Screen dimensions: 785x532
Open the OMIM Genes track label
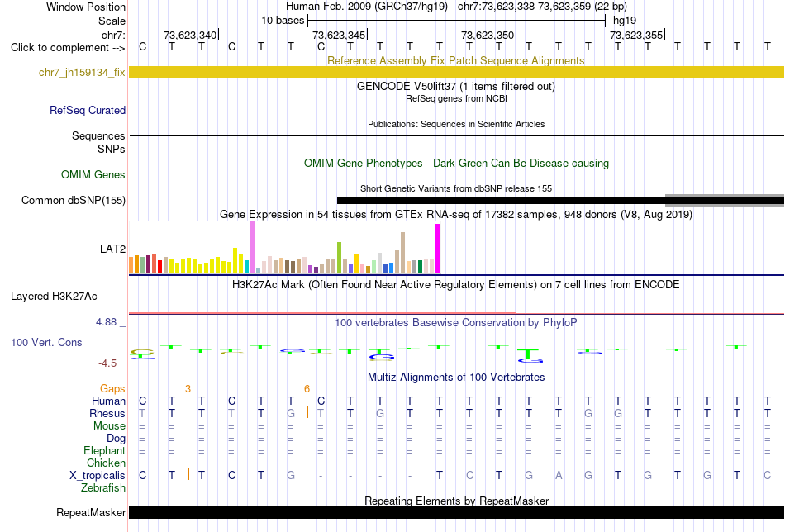coord(93,174)
